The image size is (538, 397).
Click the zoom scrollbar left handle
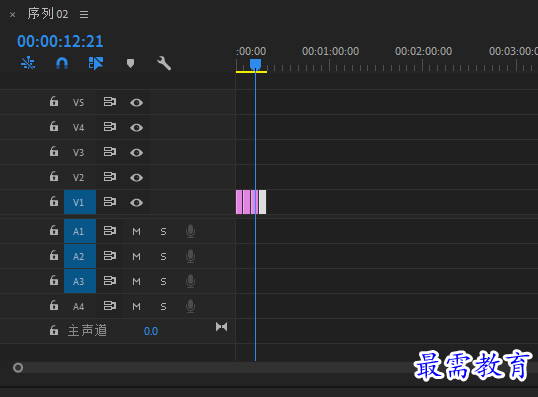(18, 368)
